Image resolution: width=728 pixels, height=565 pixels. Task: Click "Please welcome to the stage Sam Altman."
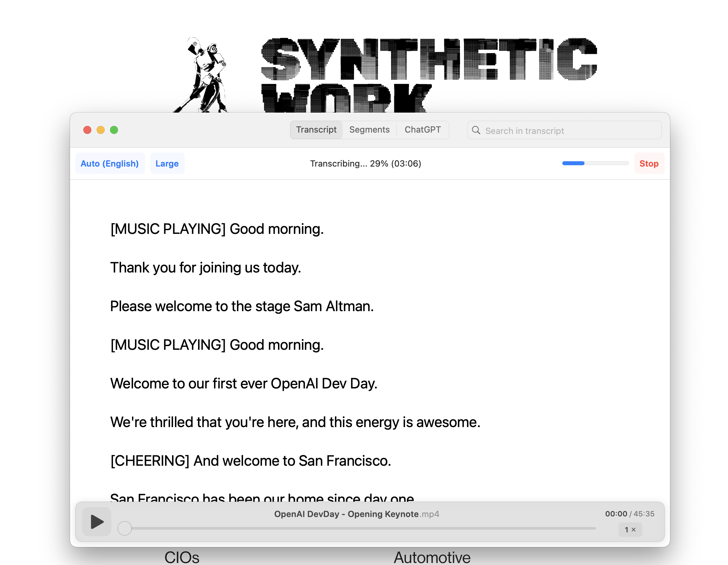pos(242,306)
